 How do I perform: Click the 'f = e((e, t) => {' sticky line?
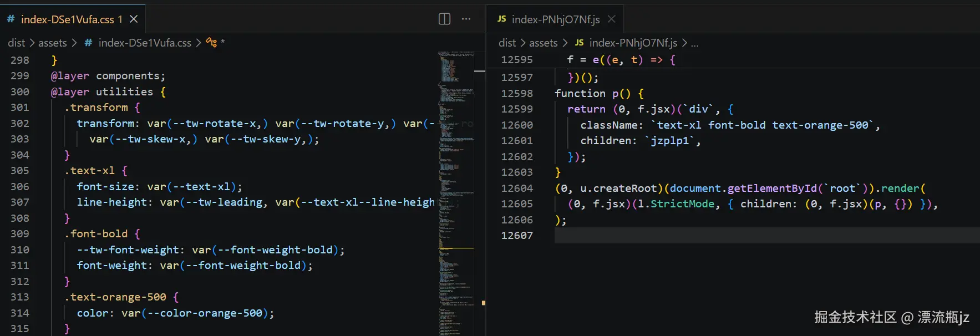click(x=621, y=60)
